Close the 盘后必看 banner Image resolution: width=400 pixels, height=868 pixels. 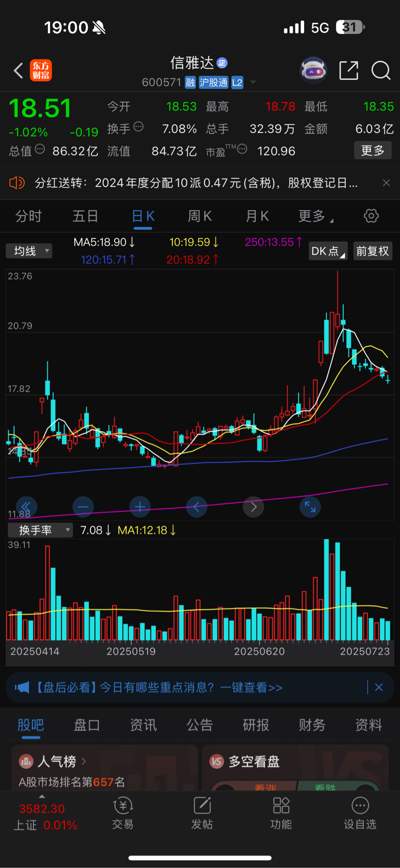(x=379, y=688)
